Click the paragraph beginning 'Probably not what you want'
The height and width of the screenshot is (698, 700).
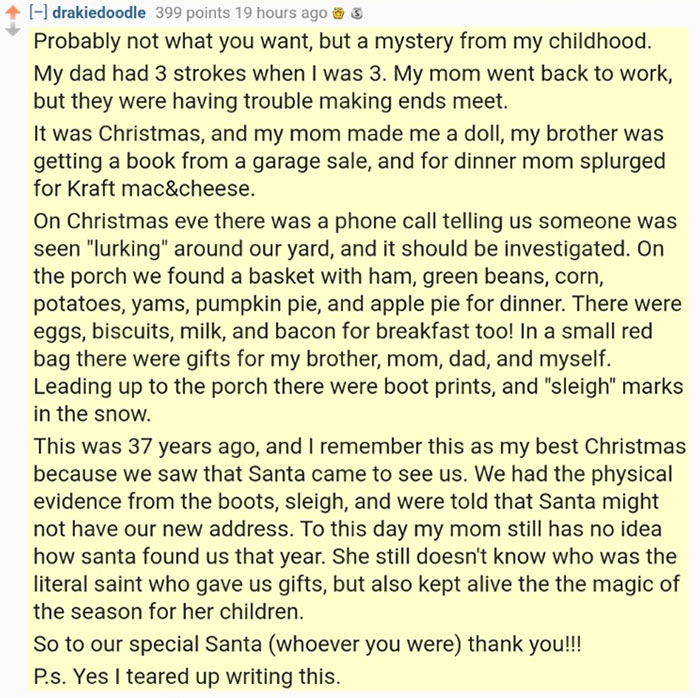[x=342, y=42]
